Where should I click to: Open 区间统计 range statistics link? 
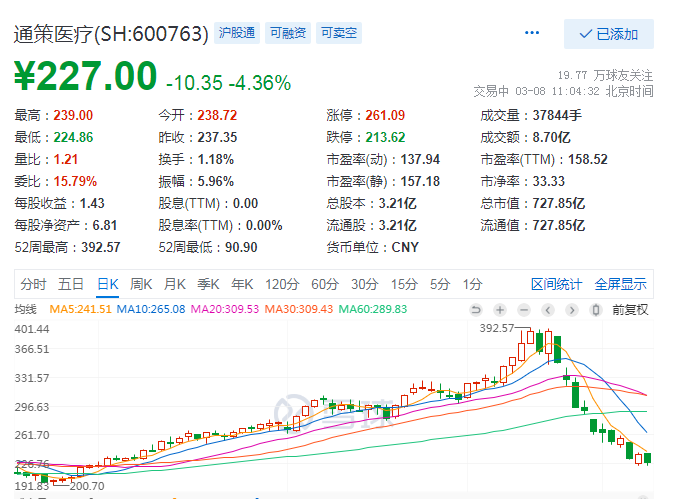pyautogui.click(x=556, y=284)
